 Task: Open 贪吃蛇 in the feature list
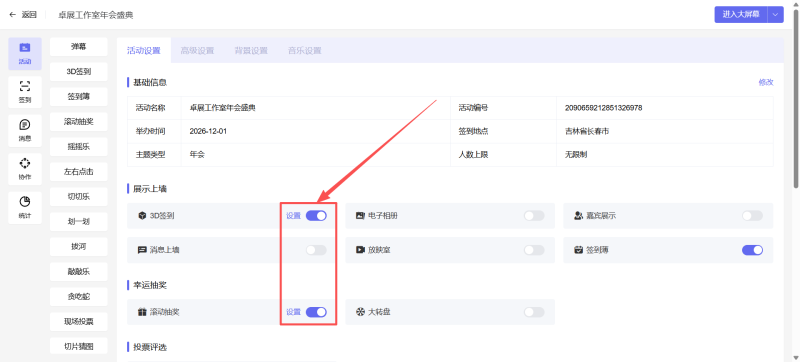(x=79, y=297)
